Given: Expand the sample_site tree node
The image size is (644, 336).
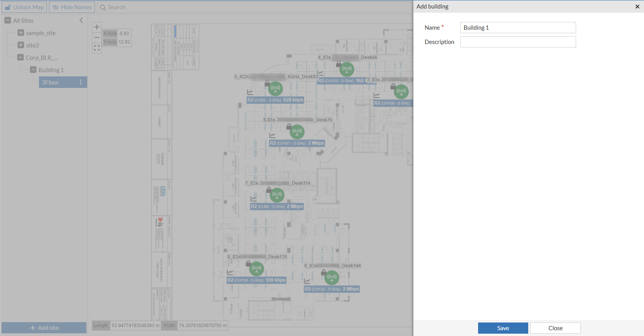Looking at the screenshot, I should point(21,33).
